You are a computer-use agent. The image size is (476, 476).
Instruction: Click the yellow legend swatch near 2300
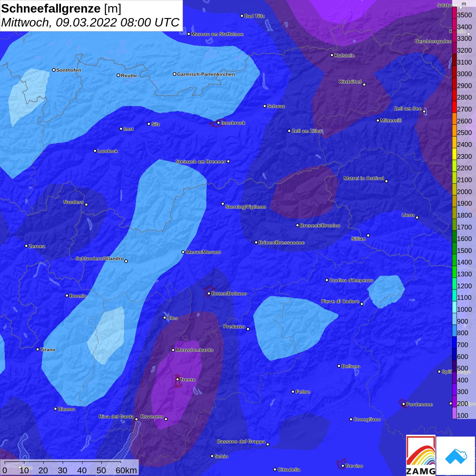point(454,154)
